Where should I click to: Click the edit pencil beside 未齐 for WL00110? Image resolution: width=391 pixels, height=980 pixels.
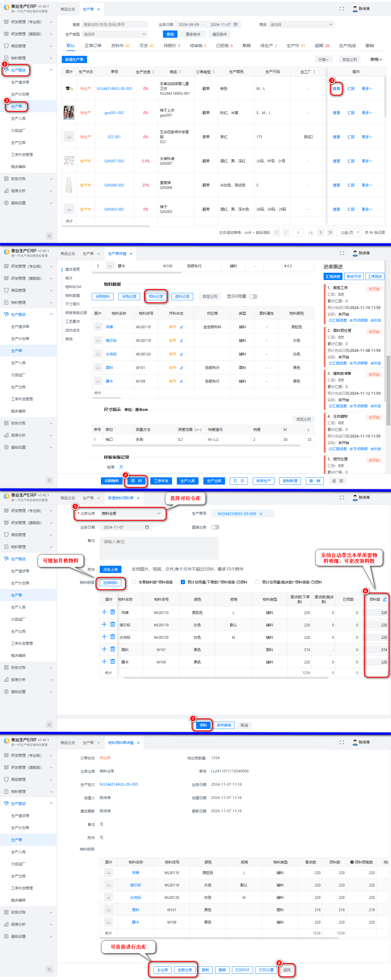(182, 327)
